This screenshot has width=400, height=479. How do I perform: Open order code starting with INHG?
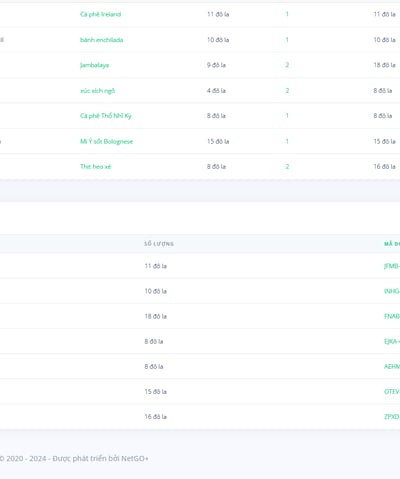coord(392,291)
